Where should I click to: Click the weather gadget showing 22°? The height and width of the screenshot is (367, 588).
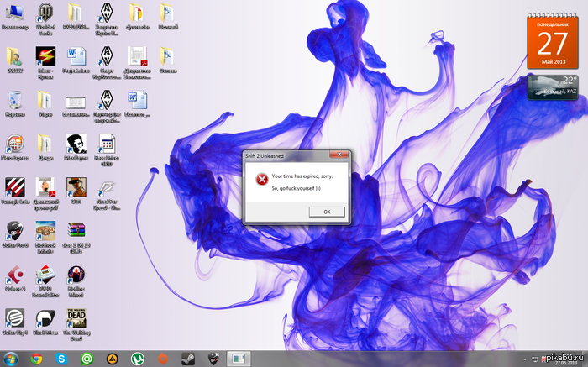(x=553, y=87)
